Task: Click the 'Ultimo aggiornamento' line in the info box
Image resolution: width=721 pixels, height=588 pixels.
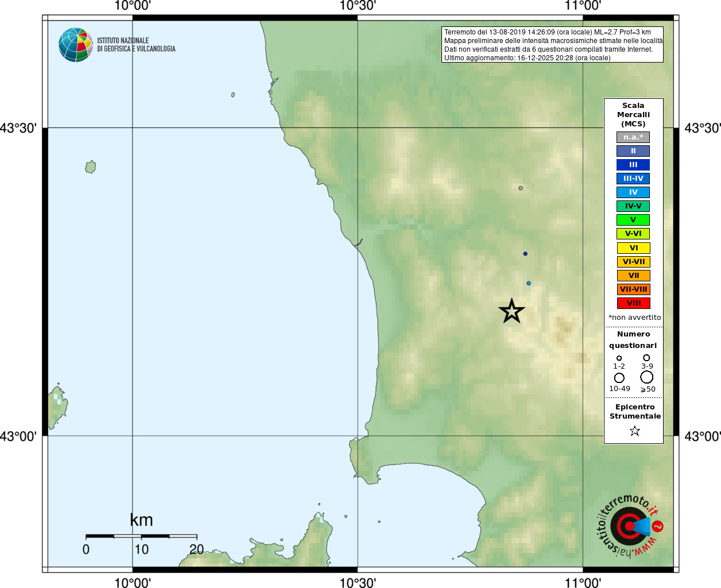Action: click(x=527, y=58)
